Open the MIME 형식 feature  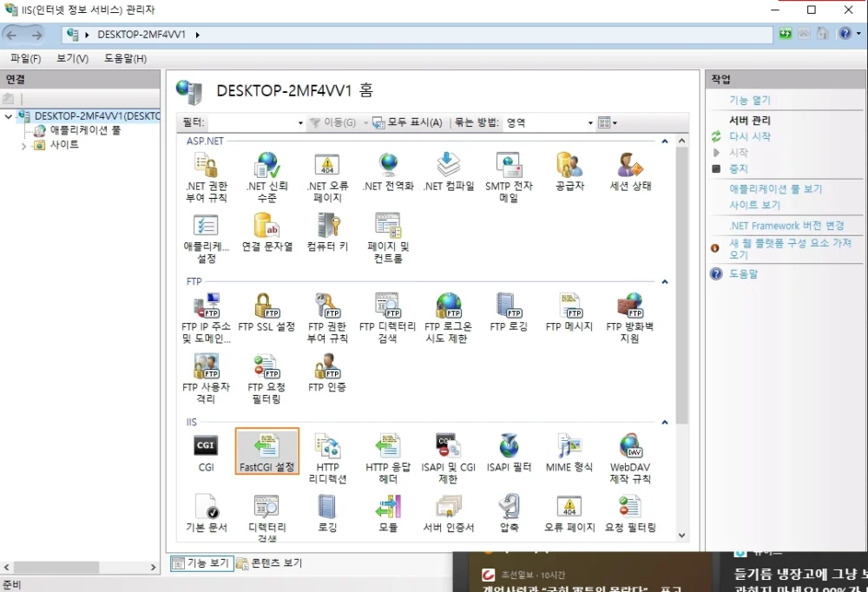(569, 452)
